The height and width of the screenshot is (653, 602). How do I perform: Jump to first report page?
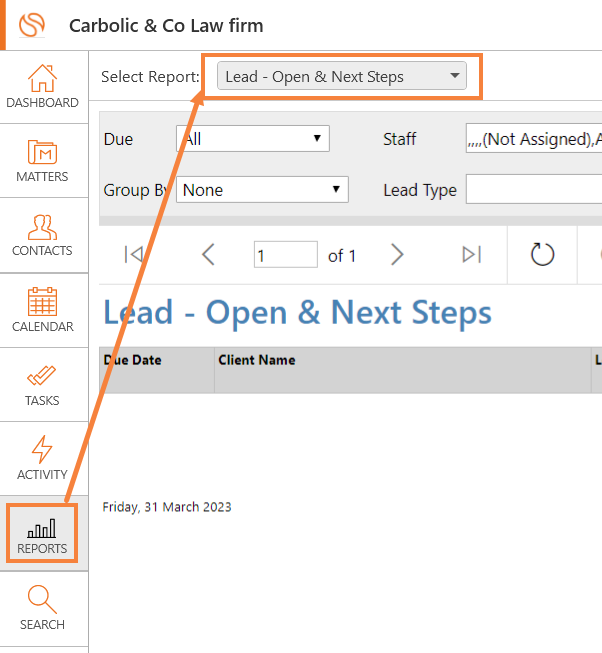(x=133, y=254)
